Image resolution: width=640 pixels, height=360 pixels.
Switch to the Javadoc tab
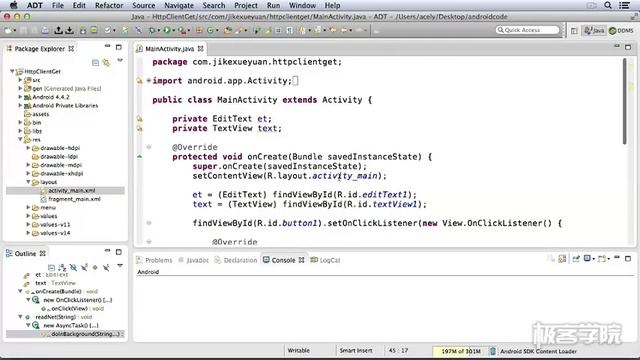pyautogui.click(x=193, y=260)
